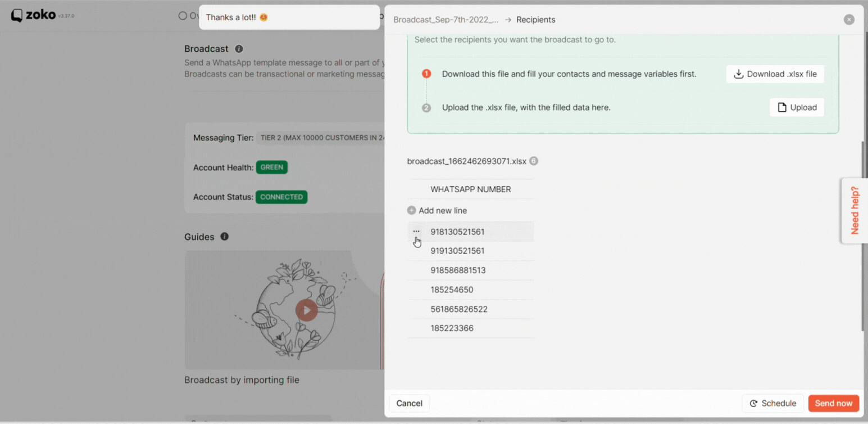868x424 pixels.
Task: Click the Broadcast_Sep-7th-2022 breadcrumb
Action: point(446,20)
